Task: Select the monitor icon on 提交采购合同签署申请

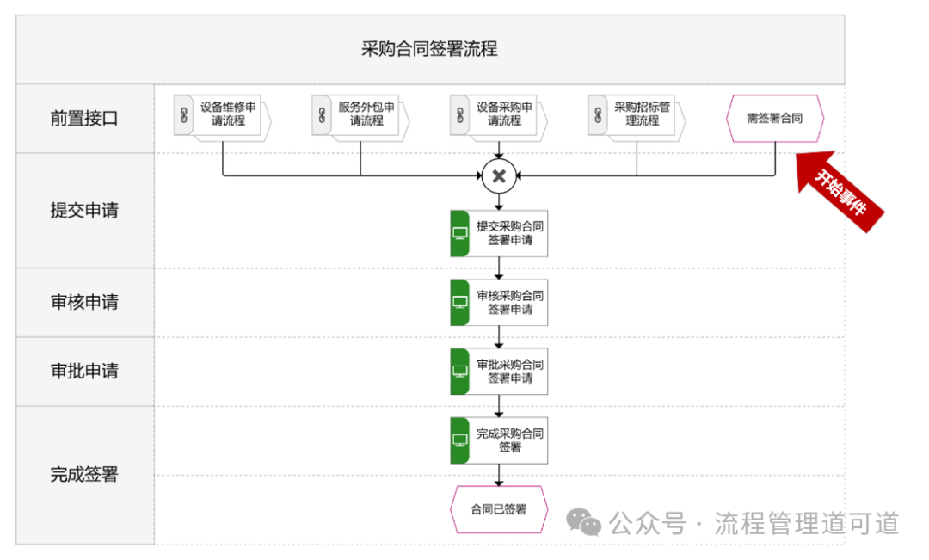Action: click(458, 232)
